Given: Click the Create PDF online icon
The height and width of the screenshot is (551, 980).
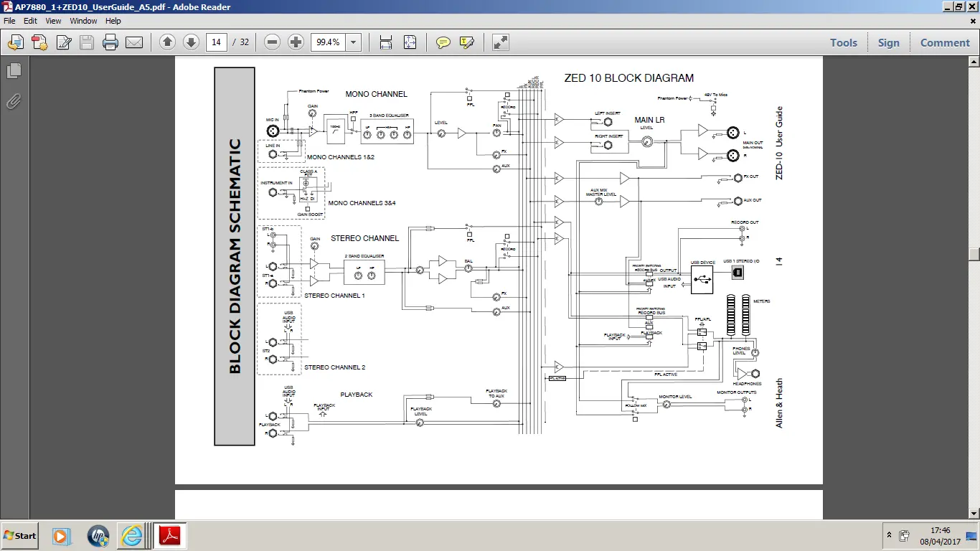Looking at the screenshot, I should (x=39, y=42).
